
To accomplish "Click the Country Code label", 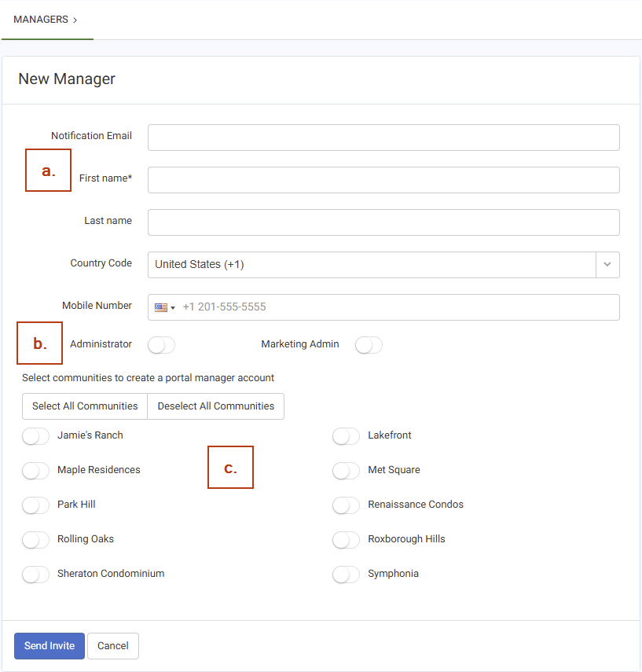I will 101,263.
